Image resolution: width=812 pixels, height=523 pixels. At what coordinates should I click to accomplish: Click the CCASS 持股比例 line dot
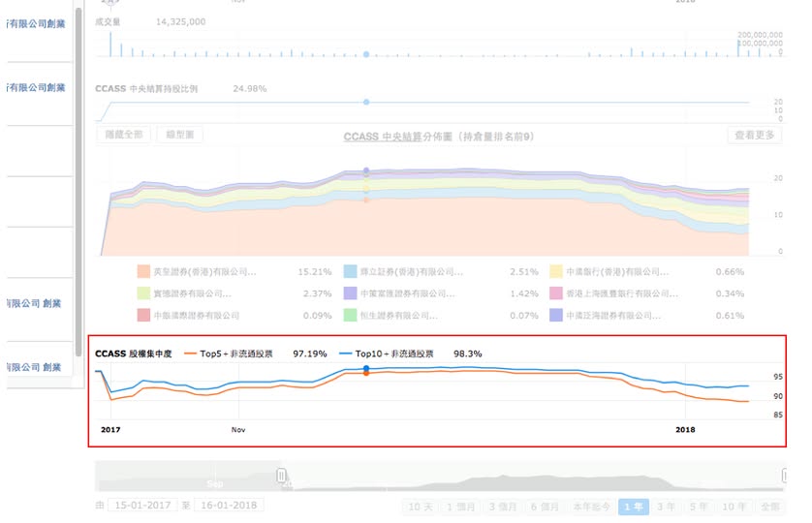(366, 102)
